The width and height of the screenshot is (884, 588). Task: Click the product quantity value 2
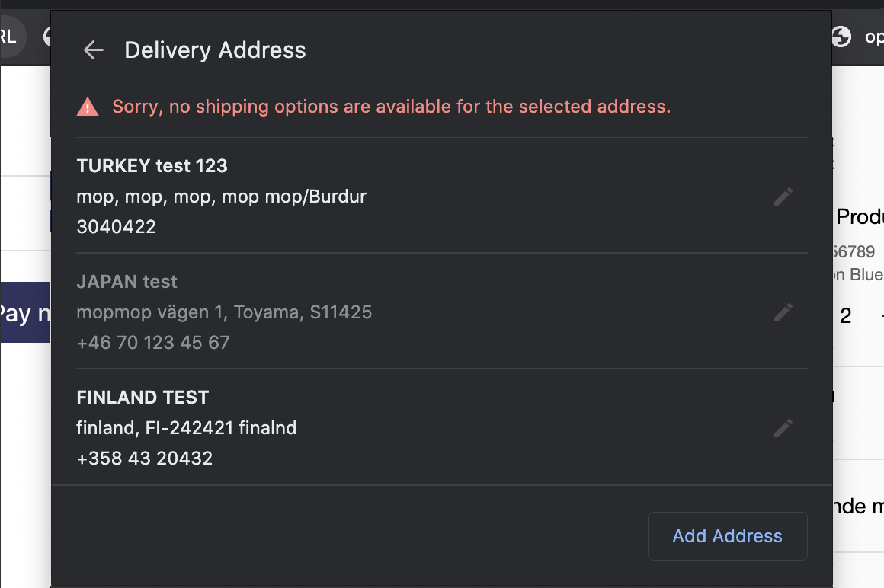(x=845, y=316)
